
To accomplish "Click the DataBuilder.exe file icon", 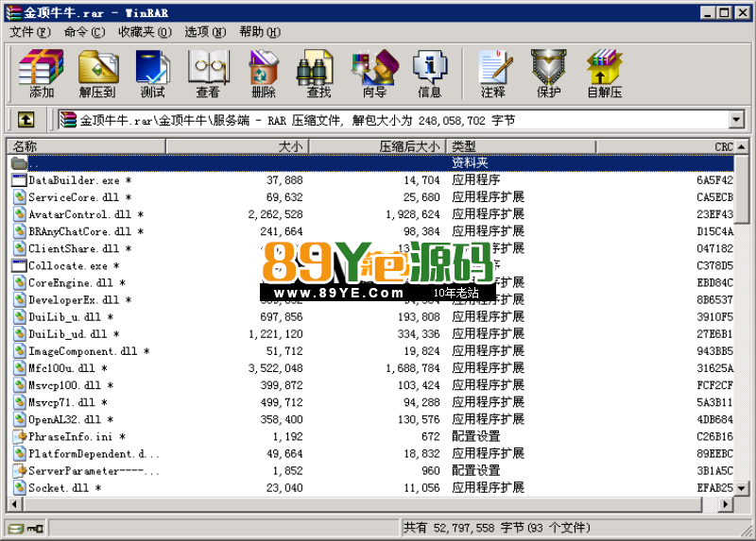I will coord(19,180).
